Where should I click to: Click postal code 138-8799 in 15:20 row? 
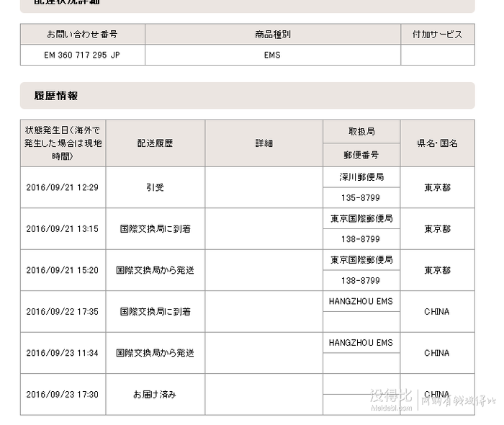(361, 281)
